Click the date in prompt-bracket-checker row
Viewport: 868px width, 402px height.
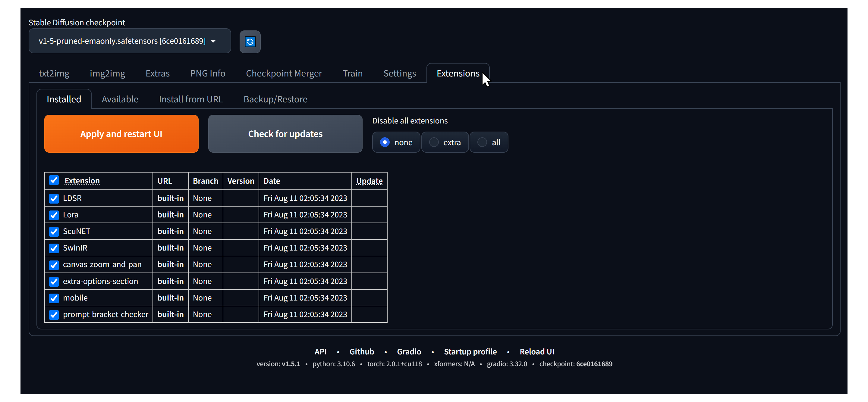click(x=305, y=314)
